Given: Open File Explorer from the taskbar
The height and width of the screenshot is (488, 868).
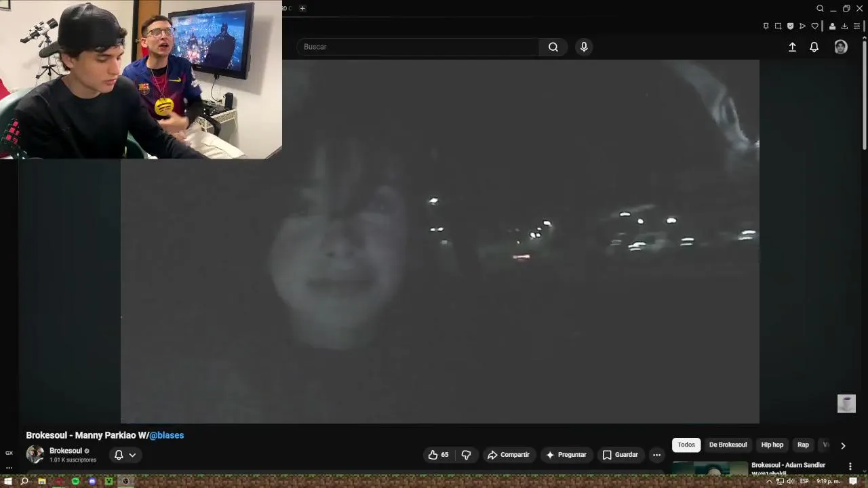Looking at the screenshot, I should click(41, 481).
